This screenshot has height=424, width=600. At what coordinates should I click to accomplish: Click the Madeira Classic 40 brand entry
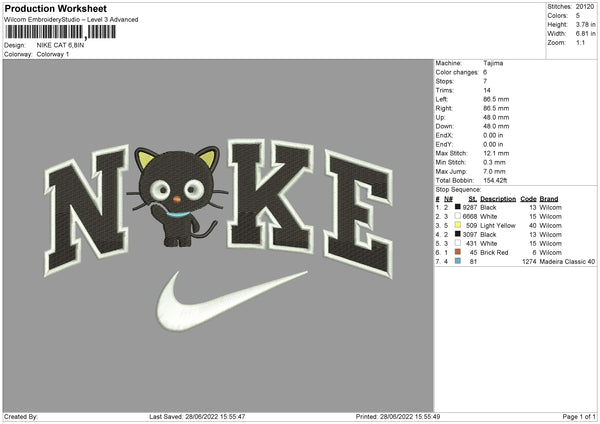pos(567,261)
